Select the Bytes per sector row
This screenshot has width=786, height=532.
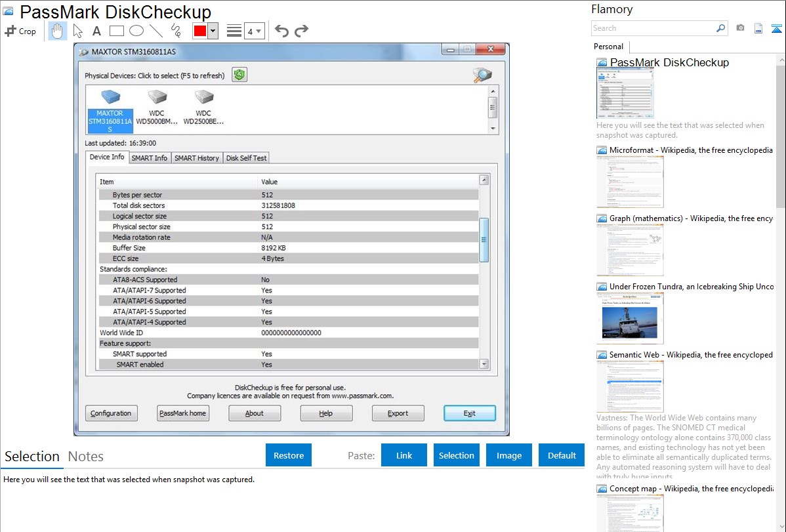pos(288,195)
